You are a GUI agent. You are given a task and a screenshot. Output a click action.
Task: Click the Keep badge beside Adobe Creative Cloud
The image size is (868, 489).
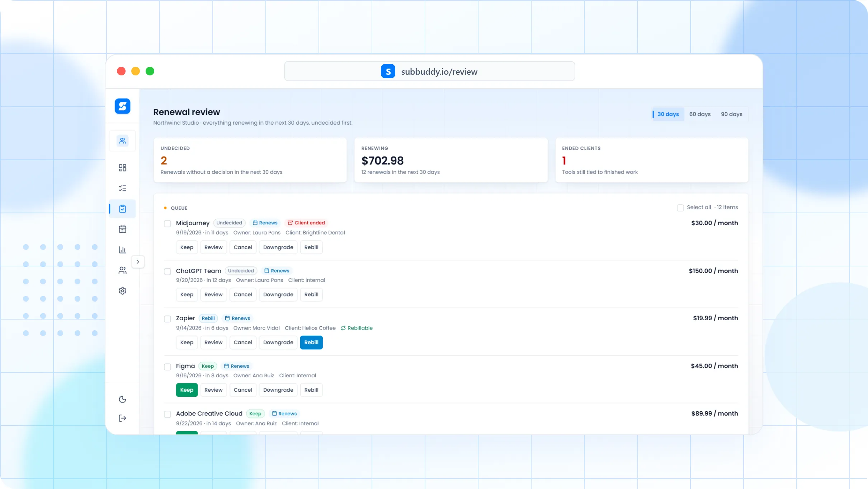pos(255,414)
